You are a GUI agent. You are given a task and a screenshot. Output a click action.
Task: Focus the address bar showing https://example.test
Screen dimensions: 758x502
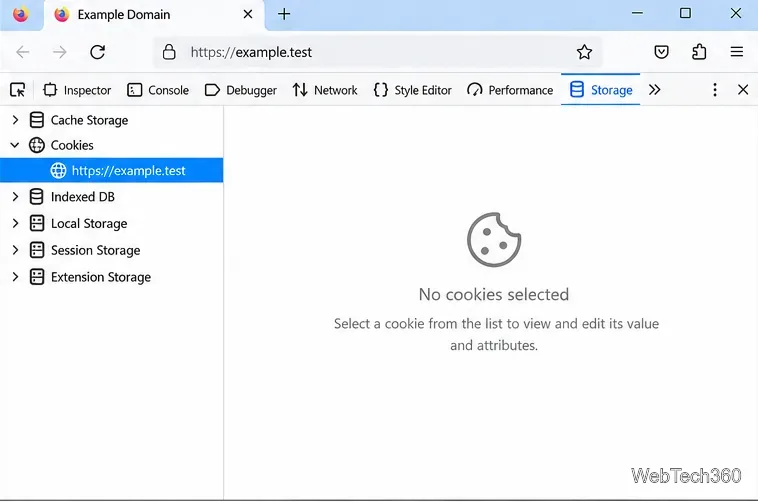coord(377,52)
